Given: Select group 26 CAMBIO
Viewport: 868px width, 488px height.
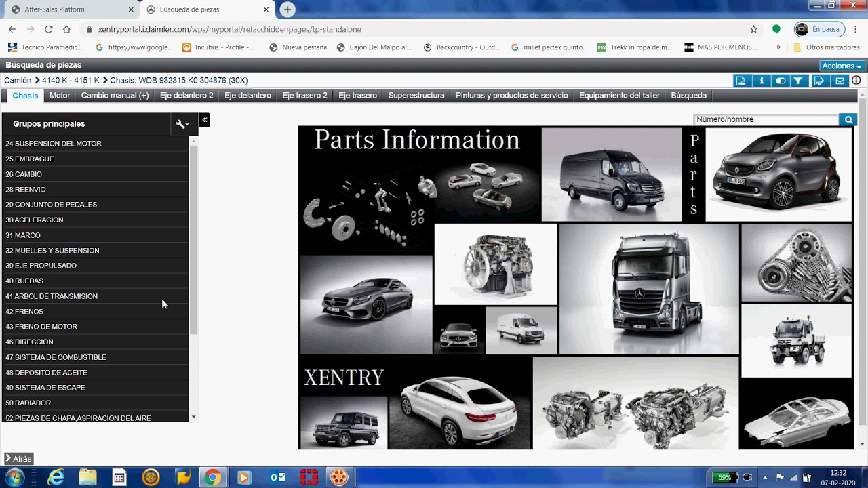Looking at the screenshot, I should 95,174.
